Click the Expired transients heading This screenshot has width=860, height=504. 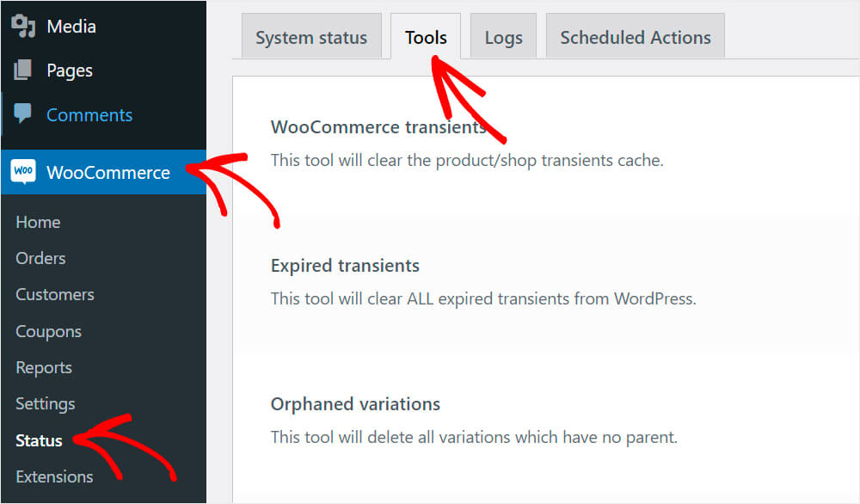345,266
